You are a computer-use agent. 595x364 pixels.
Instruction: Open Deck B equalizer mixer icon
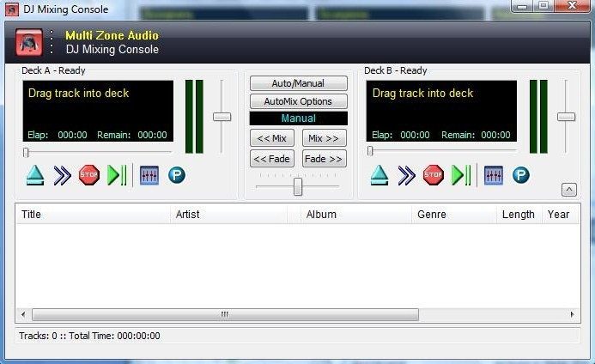pyautogui.click(x=494, y=175)
